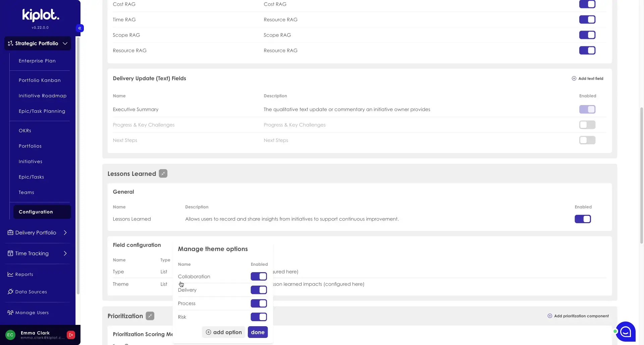Image resolution: width=644 pixels, height=345 pixels.
Task: Open Data Sources from the sidebar
Action: [x=31, y=292]
